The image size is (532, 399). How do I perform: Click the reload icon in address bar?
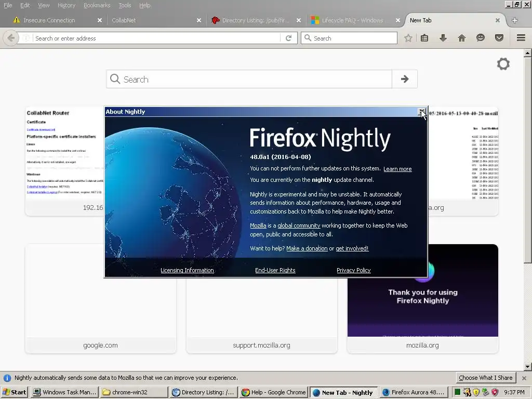click(x=289, y=38)
